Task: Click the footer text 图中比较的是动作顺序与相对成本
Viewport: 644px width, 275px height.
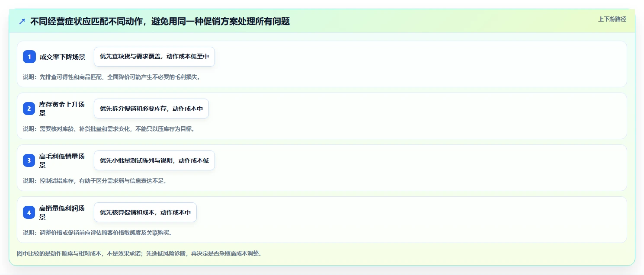Action: (x=139, y=253)
